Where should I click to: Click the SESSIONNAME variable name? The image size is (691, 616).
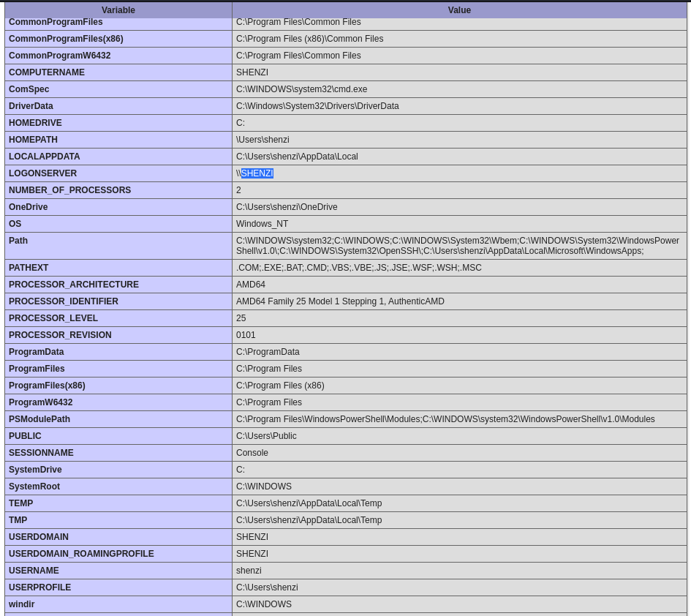coord(41,452)
